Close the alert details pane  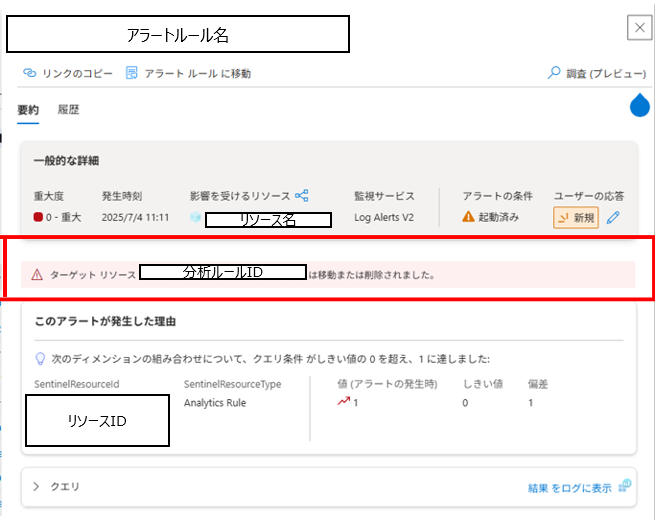point(639,28)
